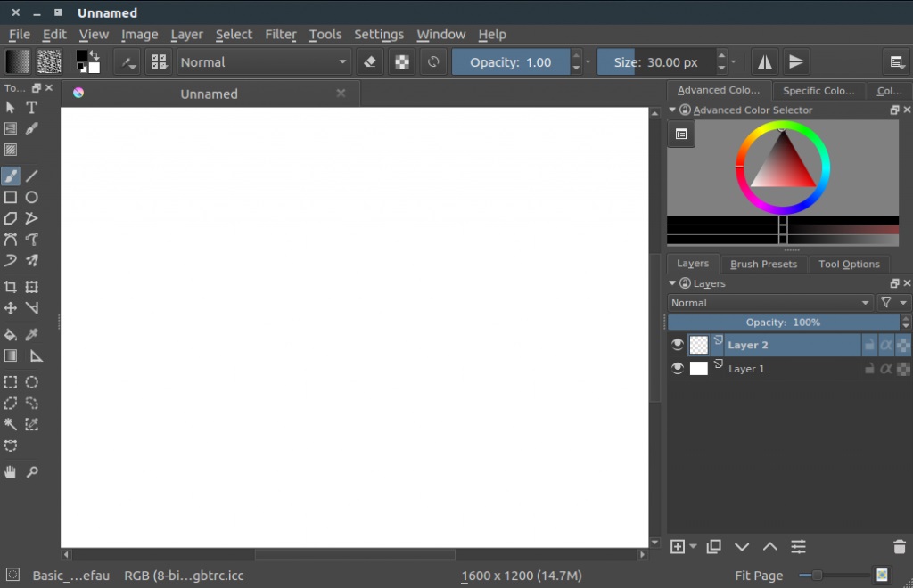Select the Rectangle shape tool

[x=11, y=197]
